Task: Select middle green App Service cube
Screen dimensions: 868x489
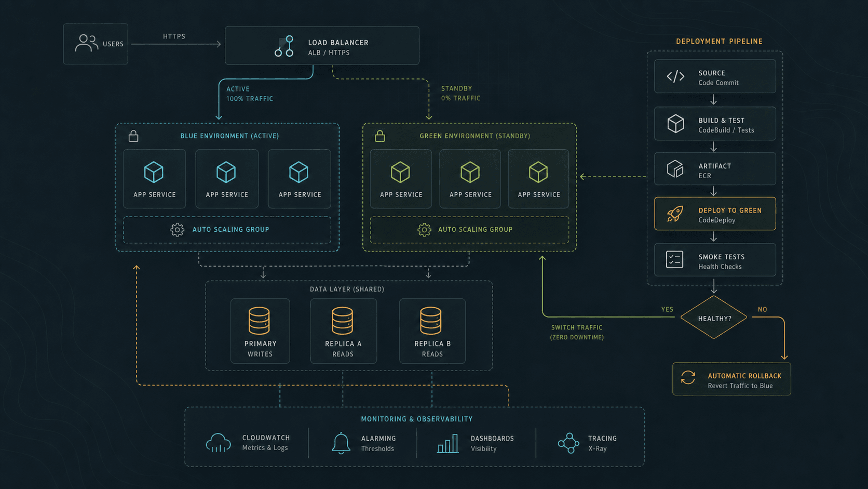Action: click(470, 172)
